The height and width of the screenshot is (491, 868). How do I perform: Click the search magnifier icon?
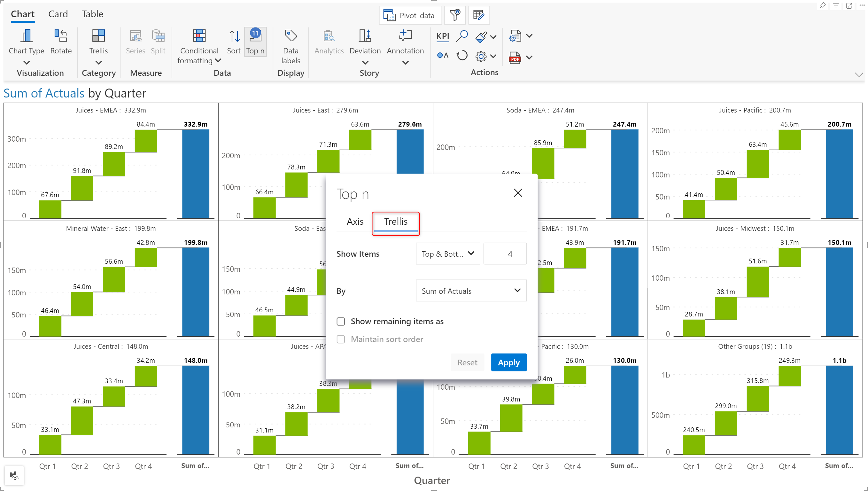(461, 36)
